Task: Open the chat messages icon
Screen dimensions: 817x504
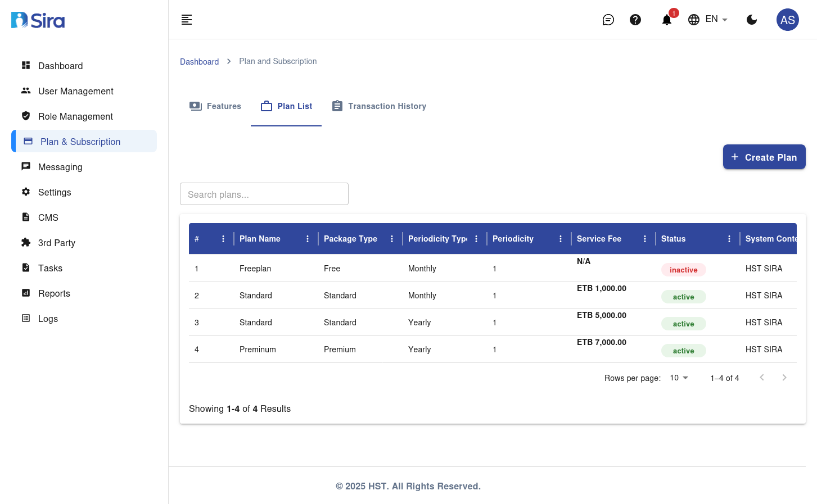Action: click(x=608, y=19)
